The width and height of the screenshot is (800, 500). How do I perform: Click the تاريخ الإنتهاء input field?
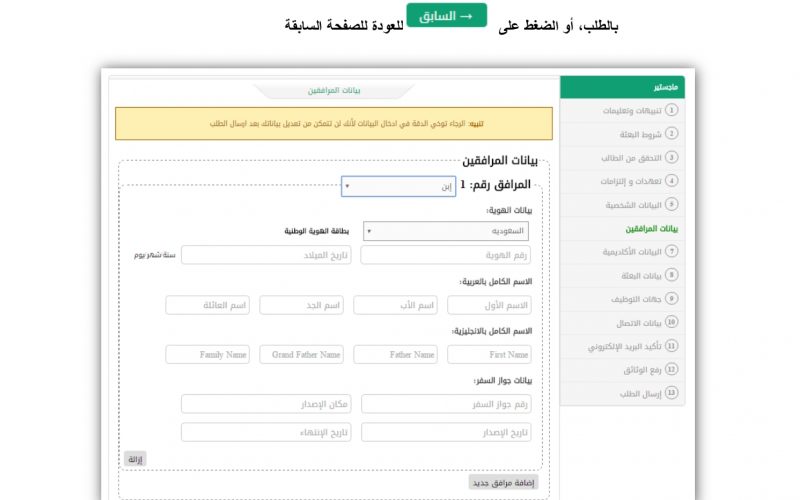tap(266, 433)
